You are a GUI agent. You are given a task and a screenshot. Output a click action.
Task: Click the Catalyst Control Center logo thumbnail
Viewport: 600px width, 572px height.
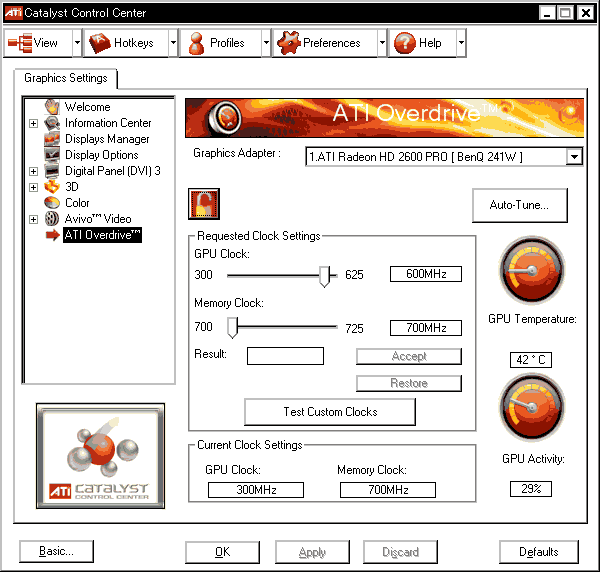coord(101,456)
